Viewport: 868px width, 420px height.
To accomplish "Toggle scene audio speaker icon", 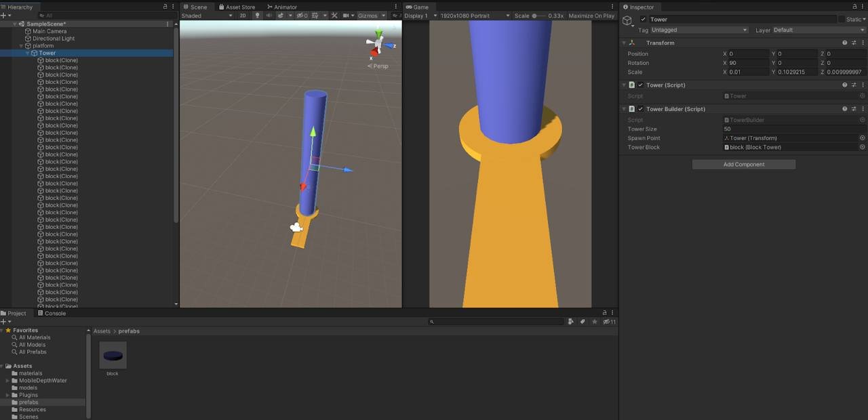I will tap(269, 16).
